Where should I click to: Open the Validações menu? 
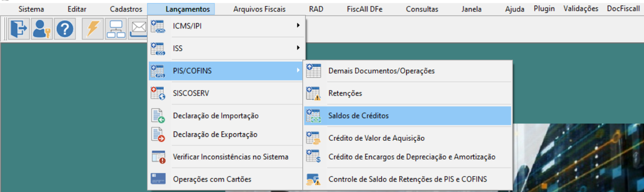pyautogui.click(x=581, y=8)
